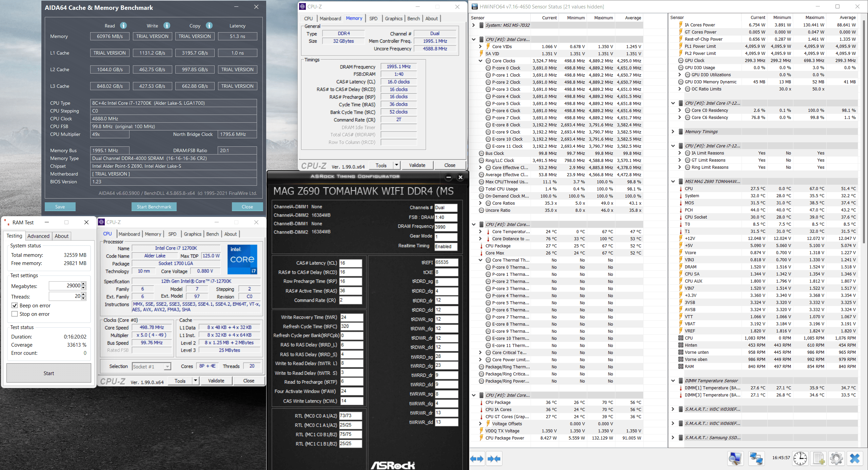Open the About tab in RAM Test
The width and height of the screenshot is (868, 470).
(61, 236)
